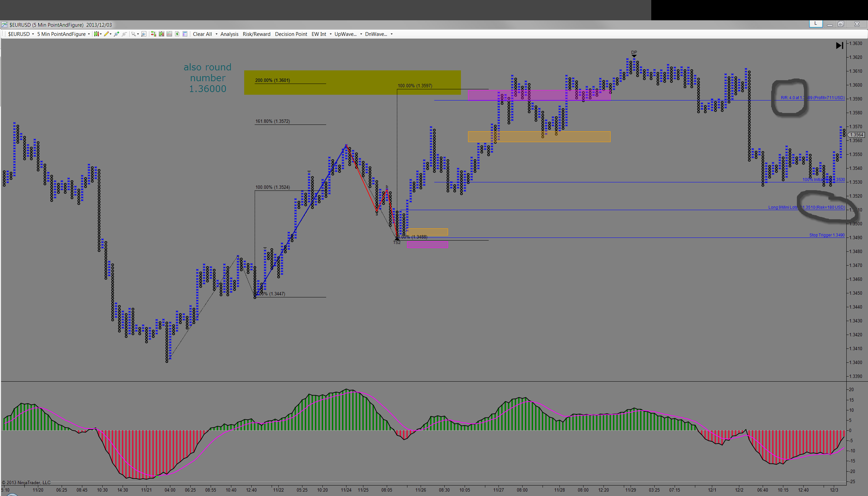Viewport: 868px width, 496px height.
Task: Open the indicators icon in toolbar
Action: point(162,34)
